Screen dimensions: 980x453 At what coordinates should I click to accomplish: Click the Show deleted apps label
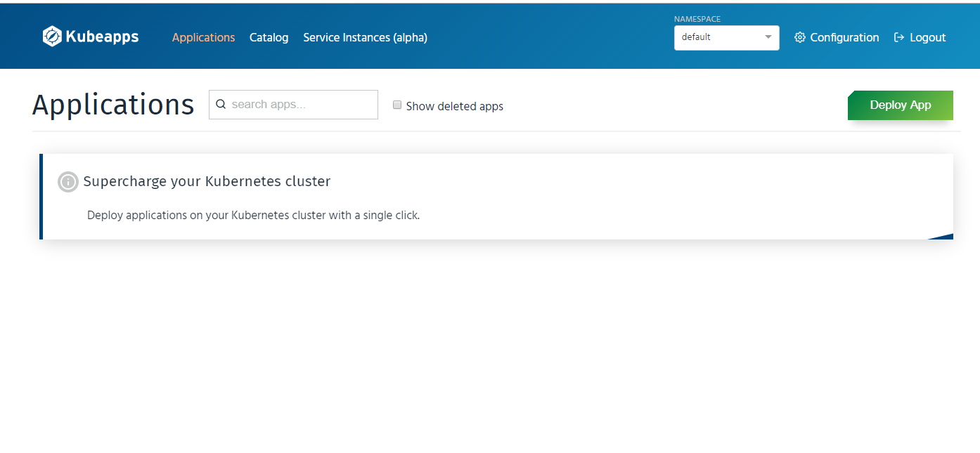455,106
